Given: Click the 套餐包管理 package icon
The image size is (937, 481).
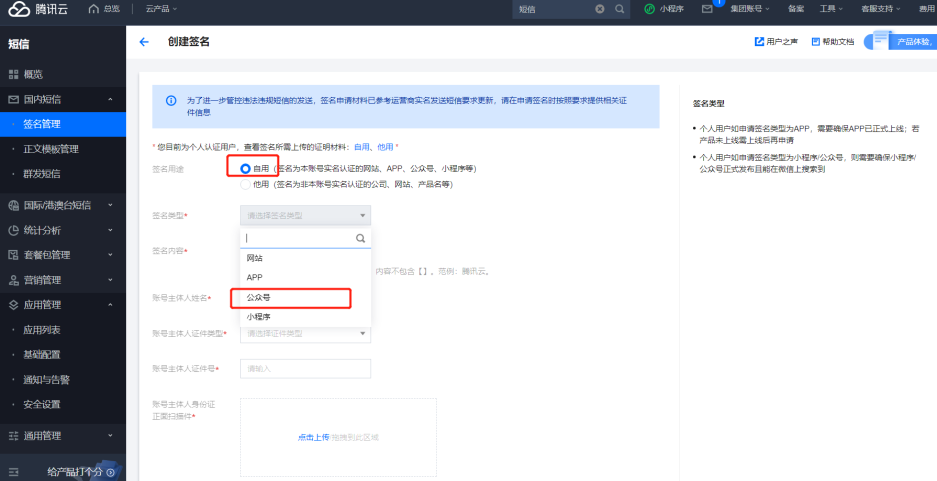Looking at the screenshot, I should coord(13,255).
